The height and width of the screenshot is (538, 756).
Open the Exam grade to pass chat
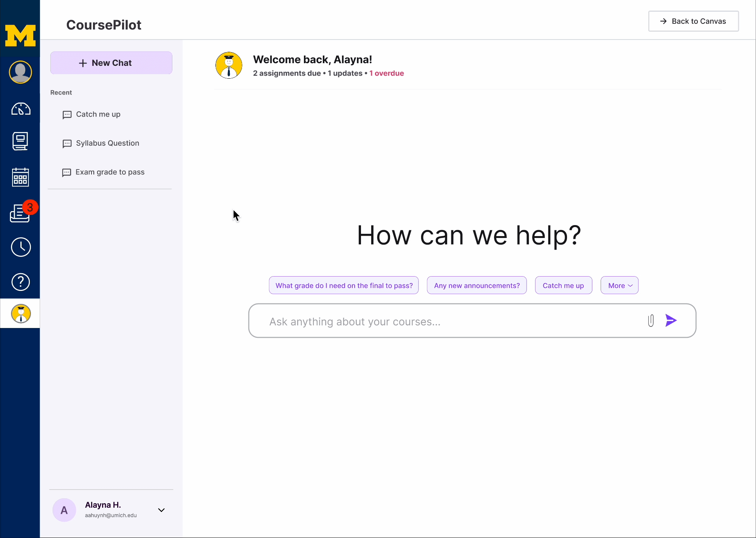pyautogui.click(x=103, y=172)
